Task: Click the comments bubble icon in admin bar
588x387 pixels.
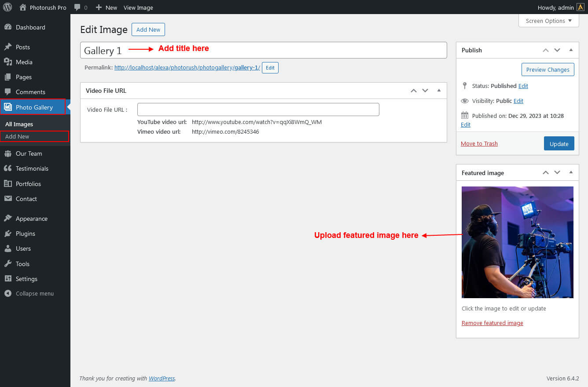Action: pyautogui.click(x=77, y=7)
